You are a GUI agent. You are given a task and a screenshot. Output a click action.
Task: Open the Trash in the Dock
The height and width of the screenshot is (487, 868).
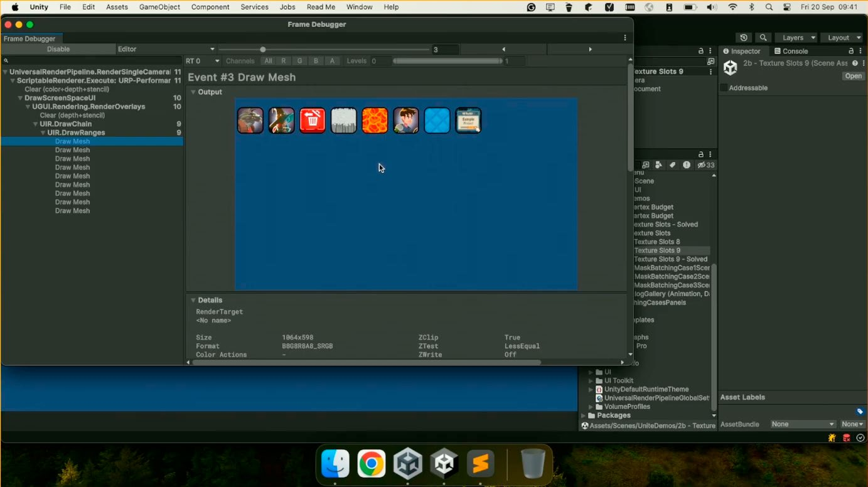pyautogui.click(x=533, y=464)
